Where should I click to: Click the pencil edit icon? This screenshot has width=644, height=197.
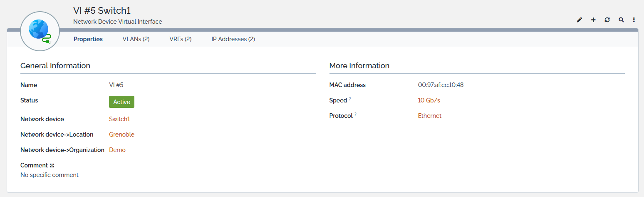[580, 20]
